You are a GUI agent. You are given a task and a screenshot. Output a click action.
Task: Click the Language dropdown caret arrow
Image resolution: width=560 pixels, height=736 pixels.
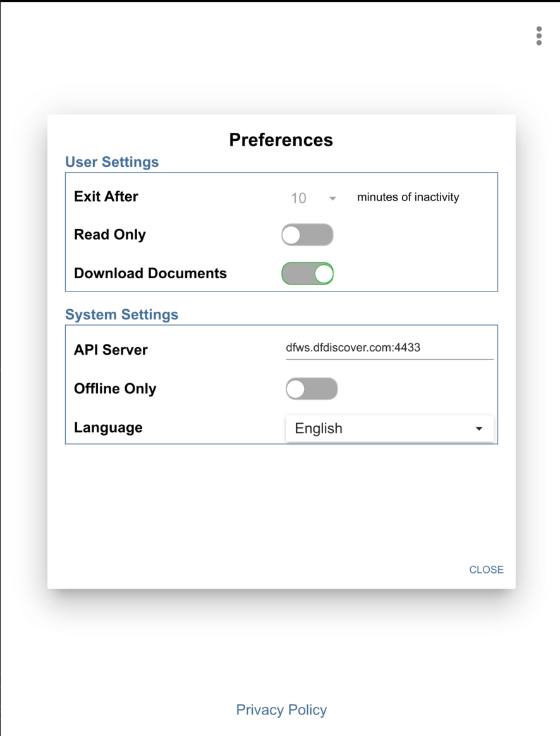point(479,429)
